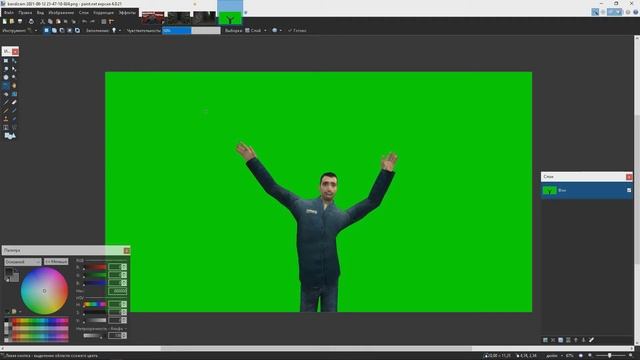Toggle the rulers toolbar button
This screenshot has width=640, height=360.
(x=111, y=21)
